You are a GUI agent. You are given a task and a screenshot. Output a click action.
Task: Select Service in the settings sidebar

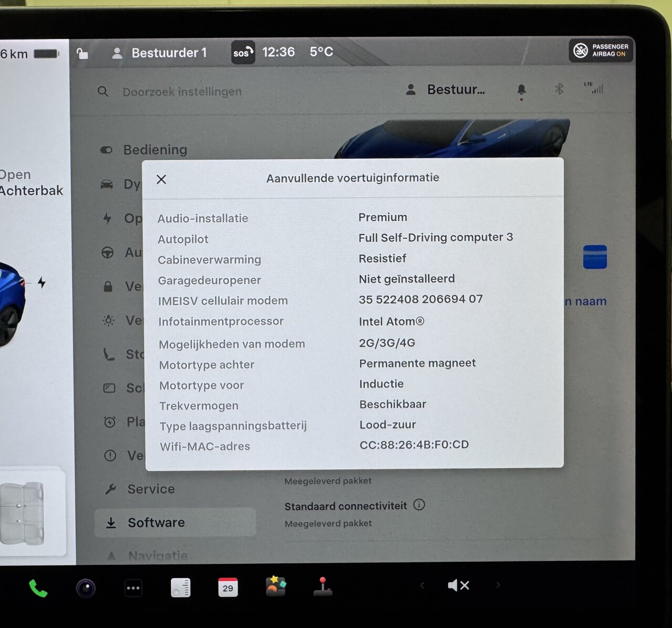151,489
